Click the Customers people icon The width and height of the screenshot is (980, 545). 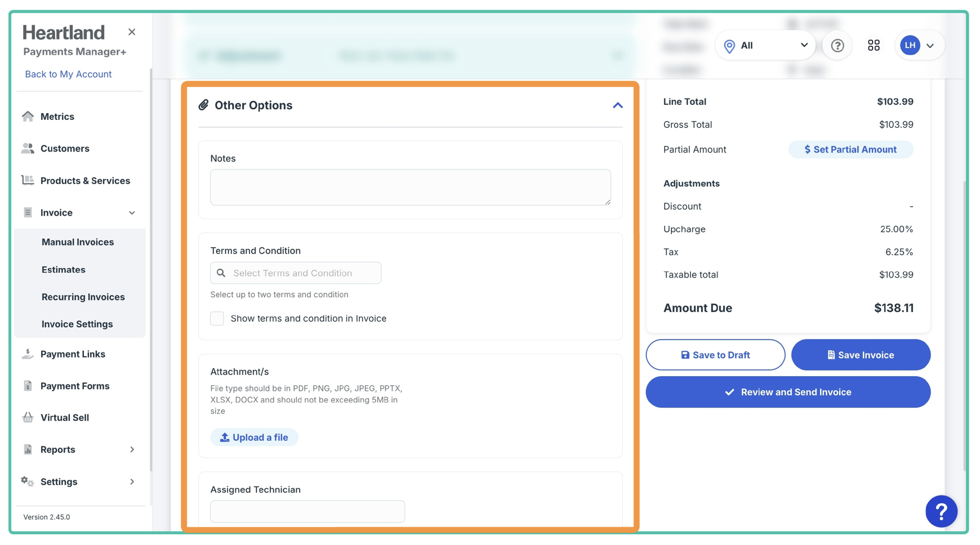point(28,149)
